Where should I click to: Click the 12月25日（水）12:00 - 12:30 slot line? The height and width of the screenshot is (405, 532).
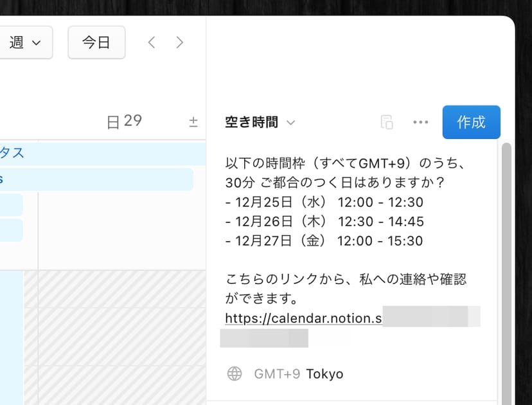click(x=324, y=203)
